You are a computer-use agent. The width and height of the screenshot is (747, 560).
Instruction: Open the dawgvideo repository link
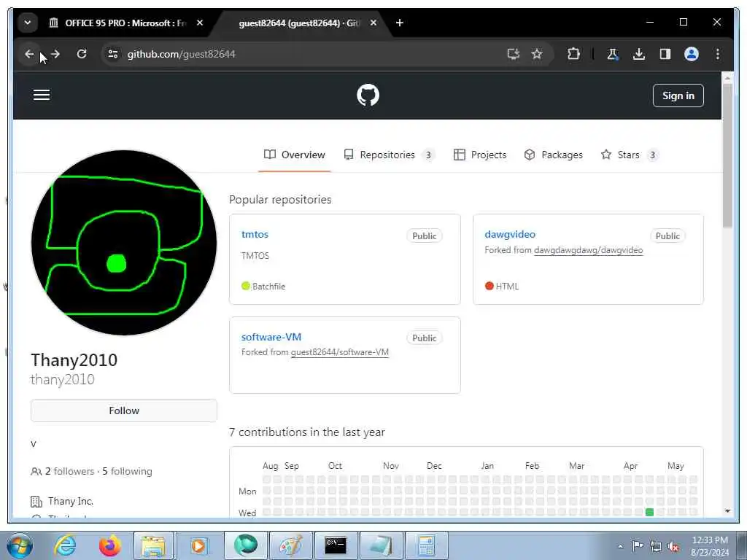click(x=510, y=234)
